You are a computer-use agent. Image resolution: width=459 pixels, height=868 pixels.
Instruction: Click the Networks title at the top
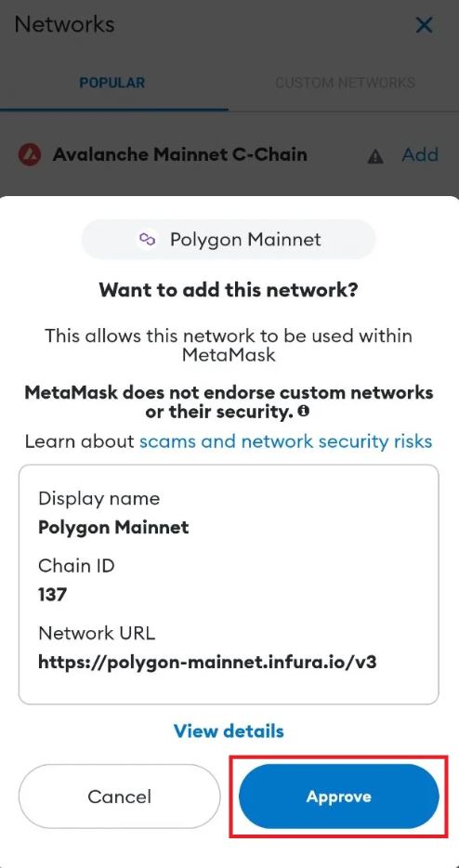64,24
